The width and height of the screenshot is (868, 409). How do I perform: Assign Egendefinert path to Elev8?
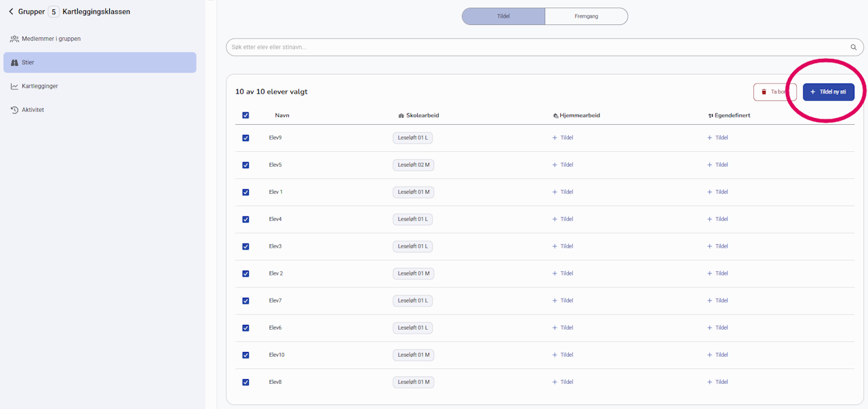click(717, 382)
